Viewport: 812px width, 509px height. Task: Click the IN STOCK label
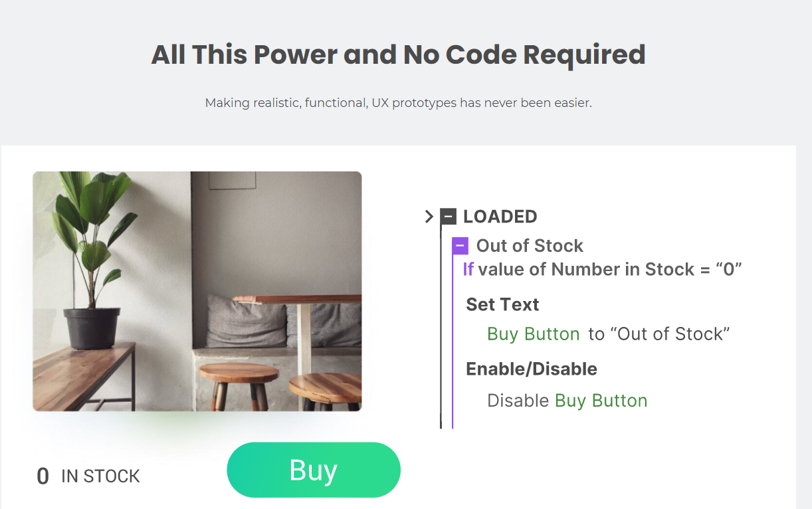pyautogui.click(x=100, y=476)
